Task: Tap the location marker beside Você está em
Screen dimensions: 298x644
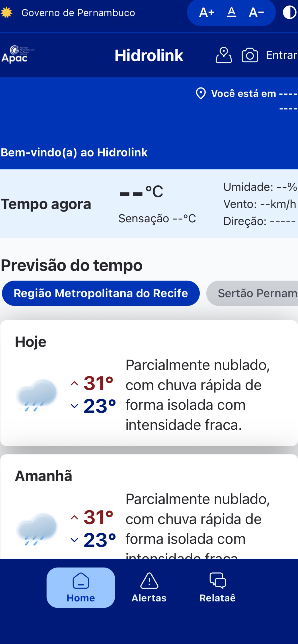Action: (201, 93)
